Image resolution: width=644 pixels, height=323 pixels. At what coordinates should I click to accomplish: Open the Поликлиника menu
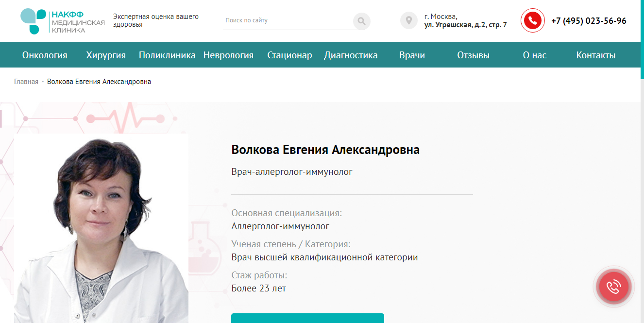[167, 55]
